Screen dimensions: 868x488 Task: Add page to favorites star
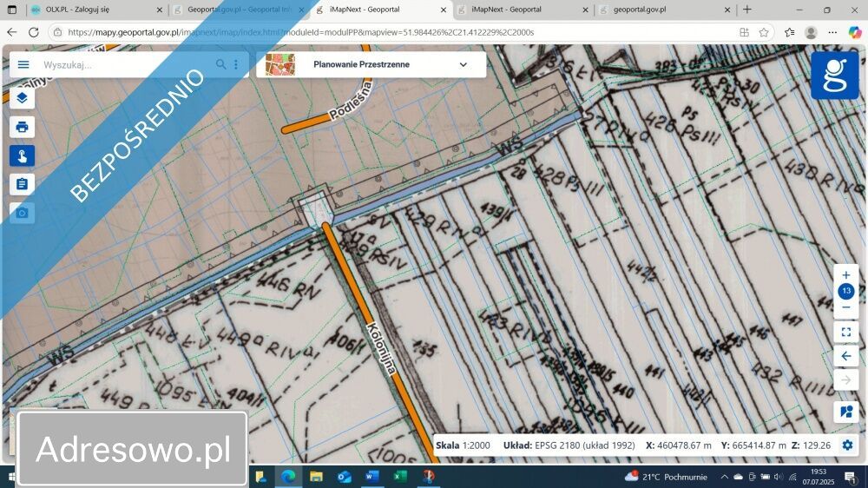tap(764, 32)
